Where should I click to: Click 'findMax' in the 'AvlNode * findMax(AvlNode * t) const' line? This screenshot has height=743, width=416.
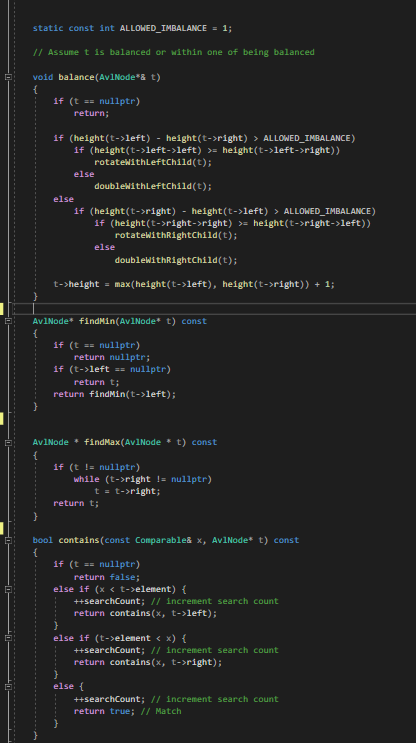(102, 442)
